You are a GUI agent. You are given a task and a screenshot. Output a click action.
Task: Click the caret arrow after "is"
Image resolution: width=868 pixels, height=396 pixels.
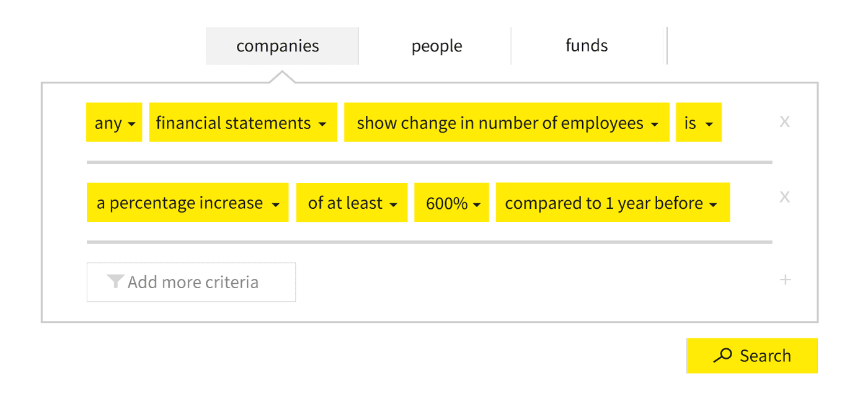coord(709,125)
